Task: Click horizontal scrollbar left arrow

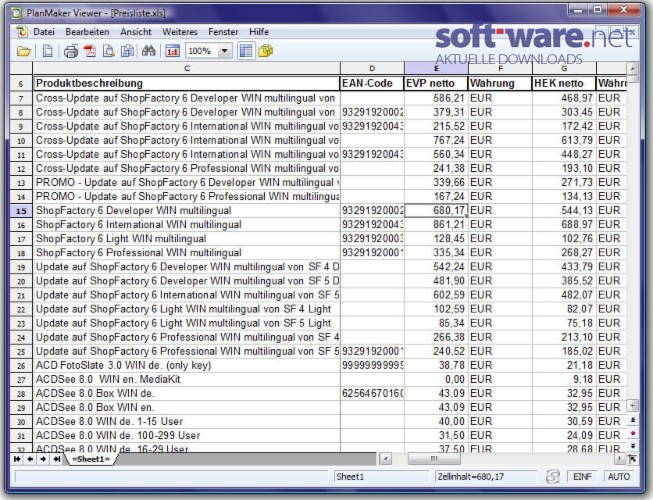Action: 386,459
